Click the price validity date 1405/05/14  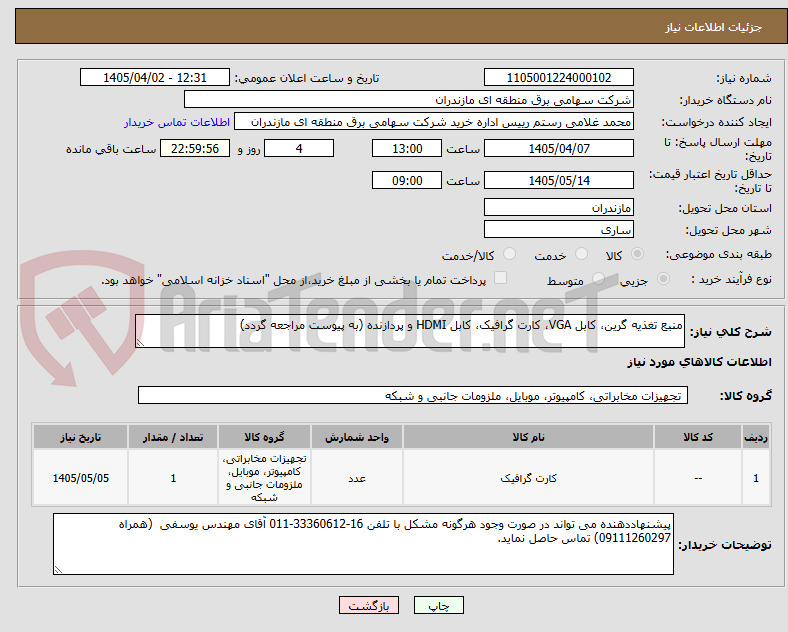coord(559,180)
